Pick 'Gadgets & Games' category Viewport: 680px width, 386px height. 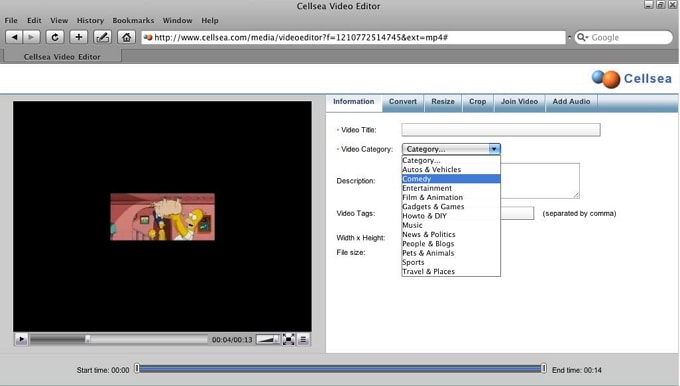coord(451,207)
